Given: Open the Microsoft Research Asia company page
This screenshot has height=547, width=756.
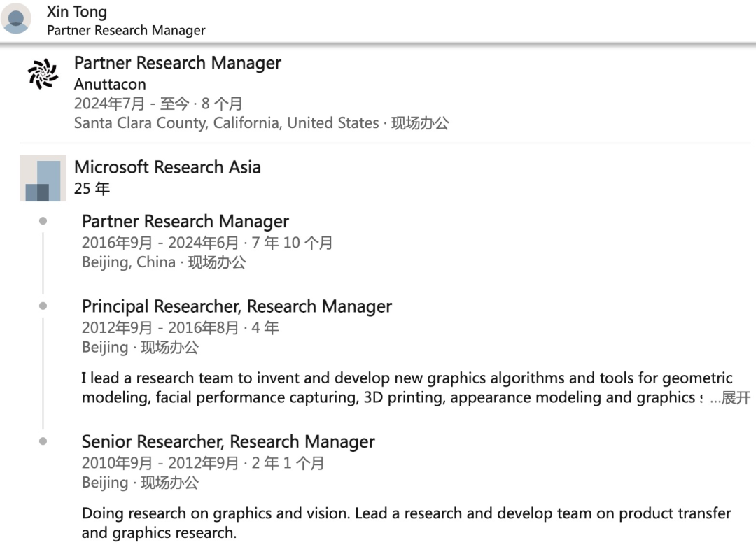Looking at the screenshot, I should (x=167, y=167).
